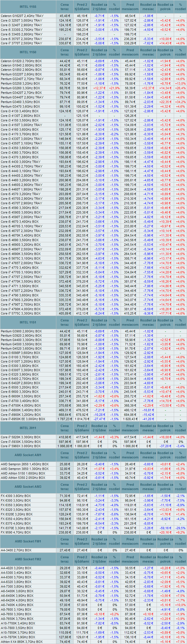Click the -37,20 € half-year difference value
The height and width of the screenshot is (644, 187).
165,446
